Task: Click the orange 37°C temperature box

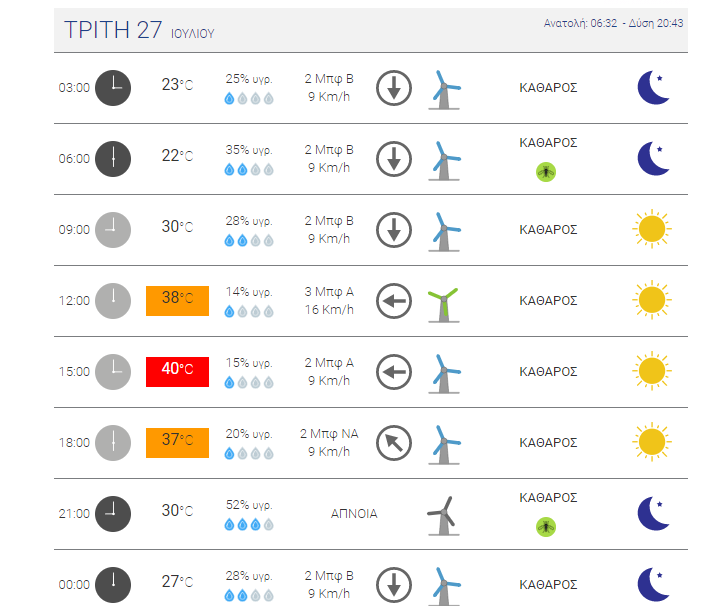Action: [x=177, y=442]
